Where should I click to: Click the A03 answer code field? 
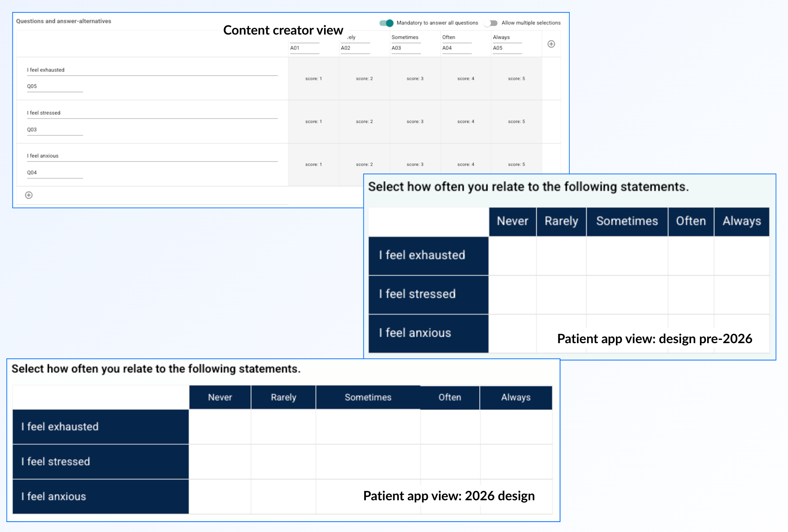(405, 48)
